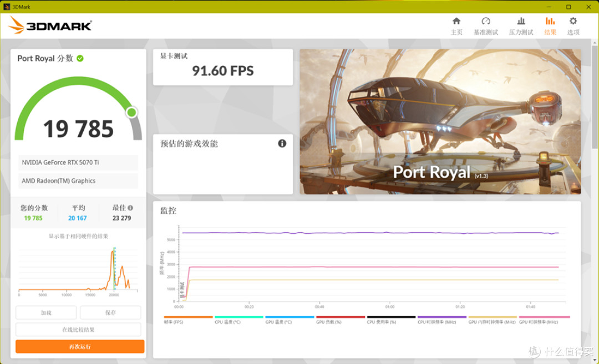The image size is (599, 364).
Task: Click your score value 19 785 under 您的分数
Action: point(33,218)
